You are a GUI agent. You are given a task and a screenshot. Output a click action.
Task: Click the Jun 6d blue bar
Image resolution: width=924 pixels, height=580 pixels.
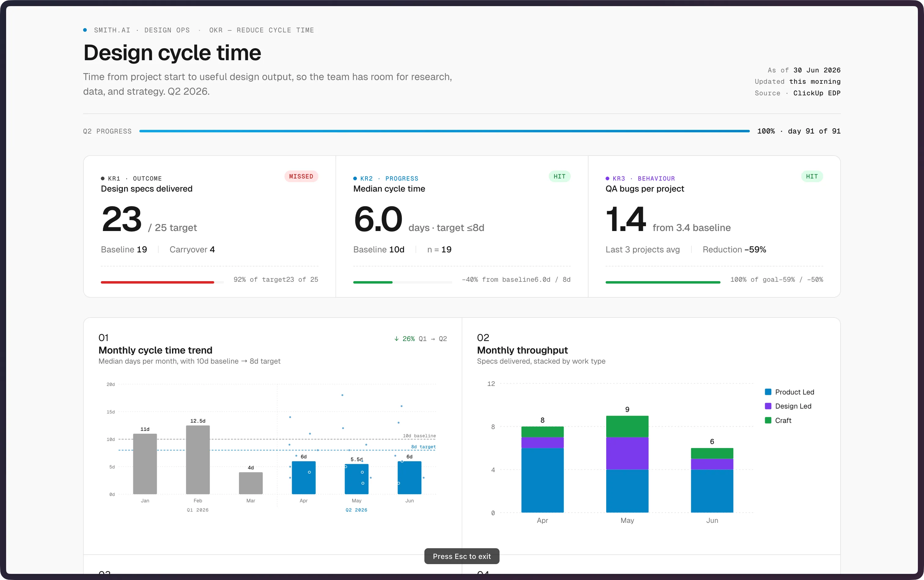click(x=410, y=478)
